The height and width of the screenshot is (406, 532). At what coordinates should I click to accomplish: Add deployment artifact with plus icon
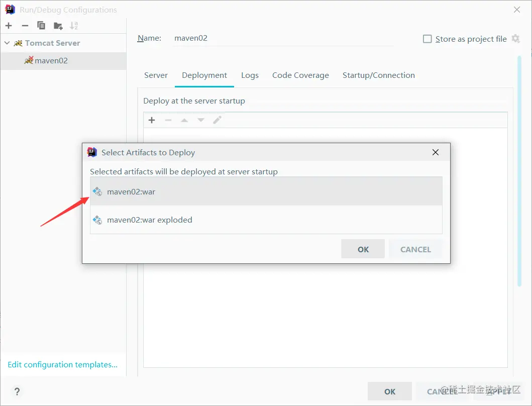tap(152, 120)
